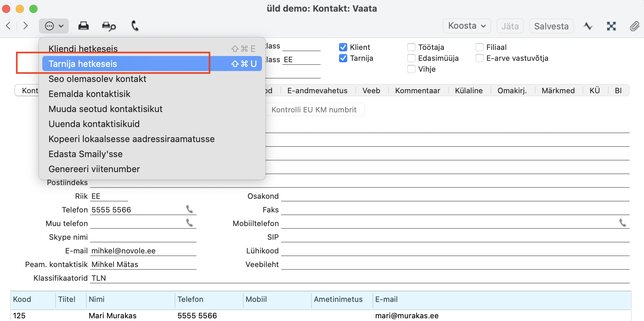Open the paperclip attachments icon
This screenshot has height=321, width=644.
coord(634,26)
